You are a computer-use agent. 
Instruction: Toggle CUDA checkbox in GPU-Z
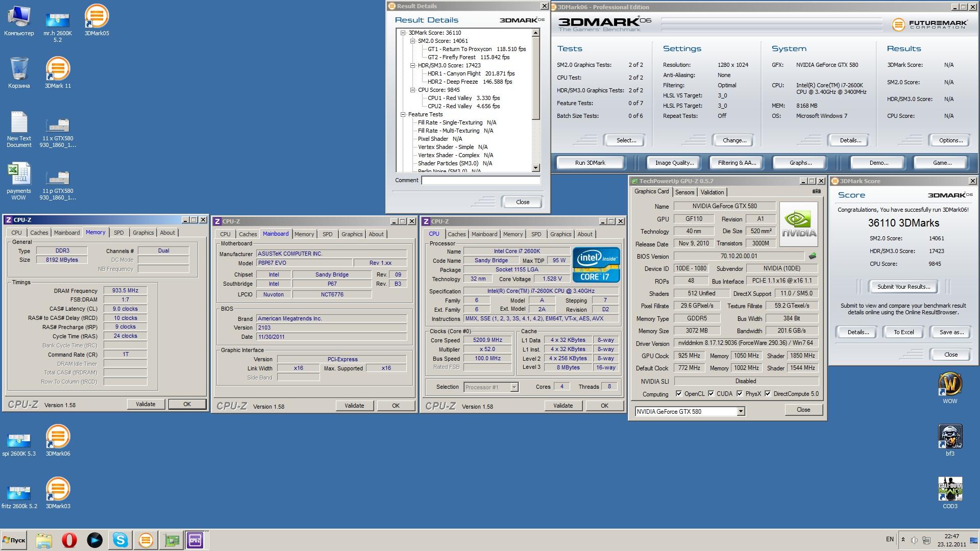click(x=710, y=393)
